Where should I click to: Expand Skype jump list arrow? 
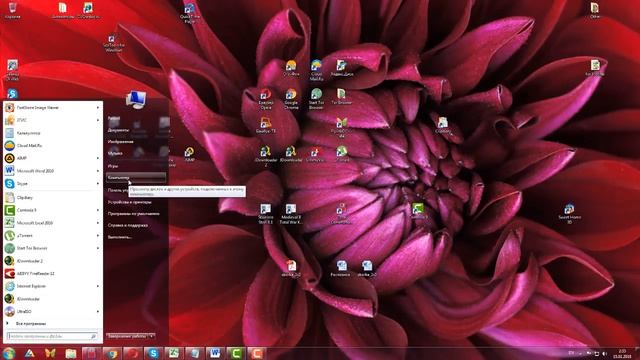coord(98,184)
